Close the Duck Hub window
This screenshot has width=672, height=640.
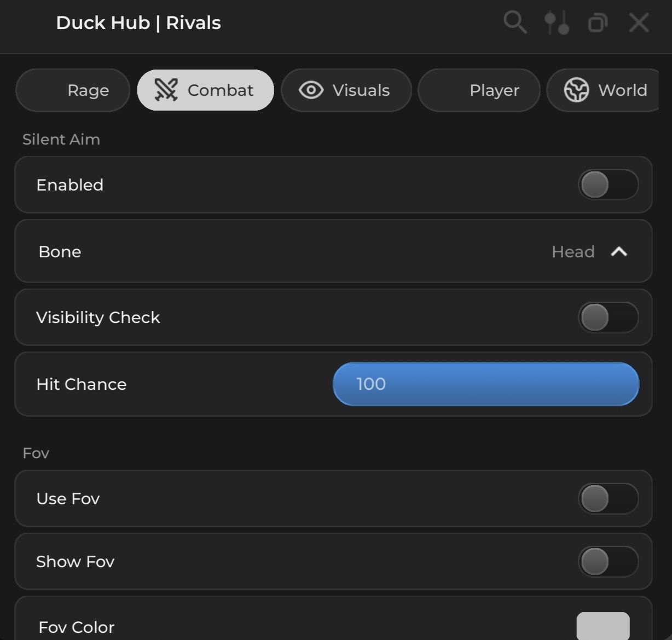[x=639, y=23]
